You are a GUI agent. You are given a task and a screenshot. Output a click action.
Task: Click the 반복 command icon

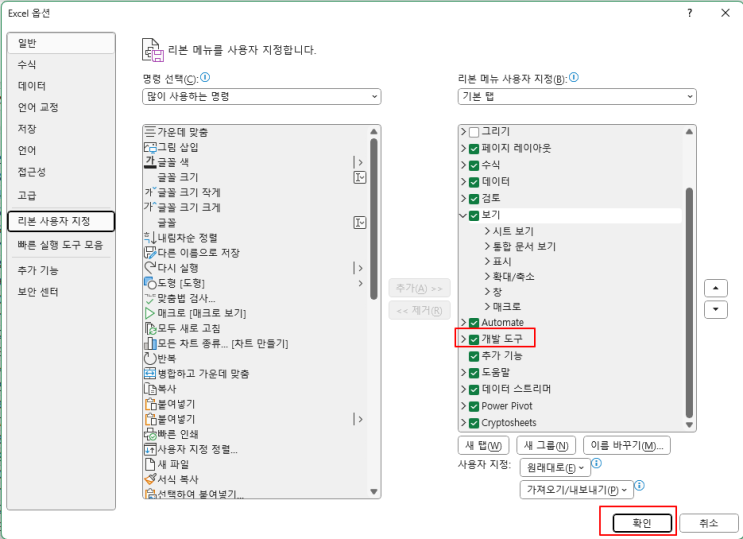pyautogui.click(x=150, y=358)
